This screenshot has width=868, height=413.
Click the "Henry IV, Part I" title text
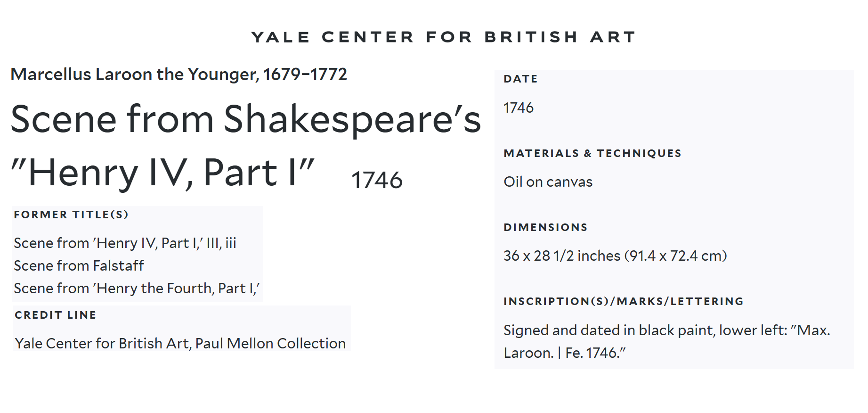tap(162, 173)
